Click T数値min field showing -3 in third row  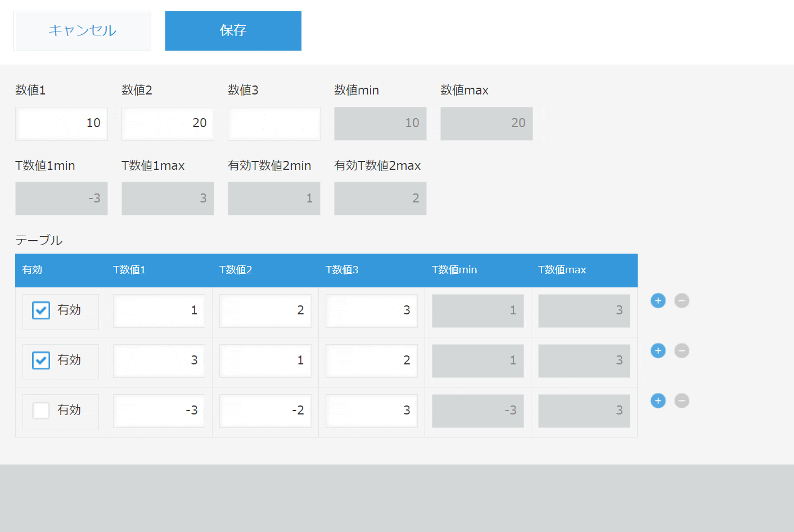pyautogui.click(x=478, y=411)
